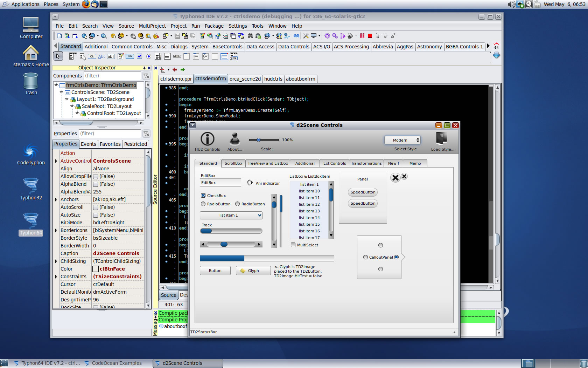
Task: Toggle AlphaBlend checkbox in Object Inspector
Action: 96,184
